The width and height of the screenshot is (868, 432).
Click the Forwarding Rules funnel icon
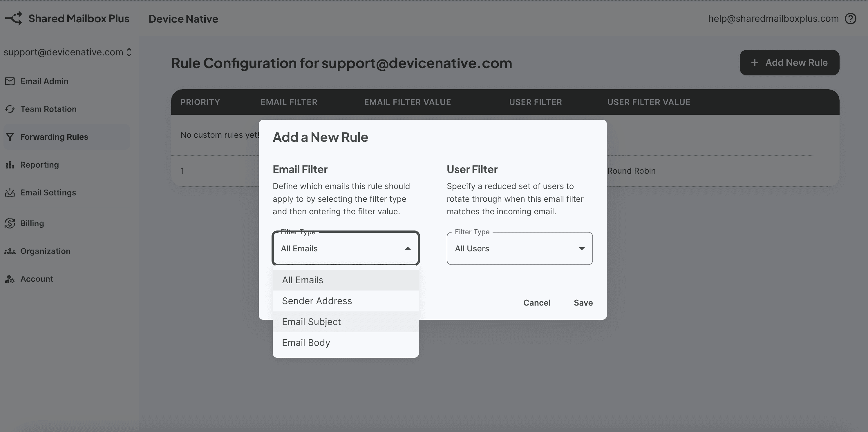(10, 137)
